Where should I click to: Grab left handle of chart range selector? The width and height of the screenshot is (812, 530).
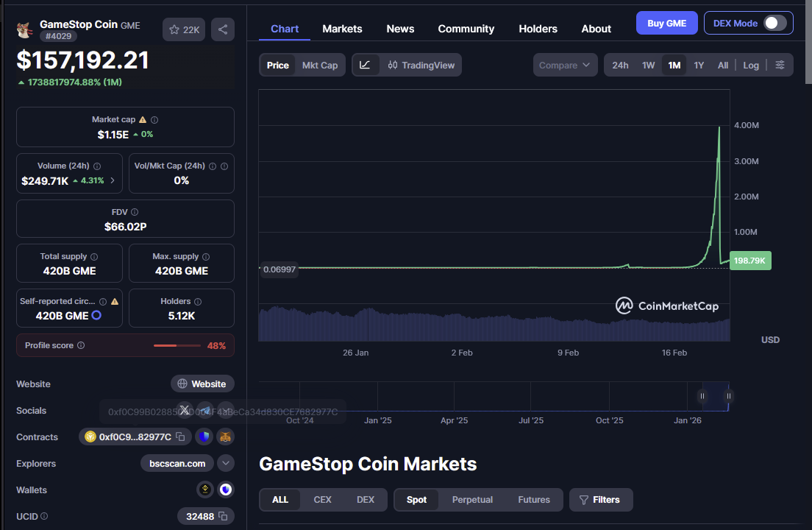pyautogui.click(x=702, y=396)
